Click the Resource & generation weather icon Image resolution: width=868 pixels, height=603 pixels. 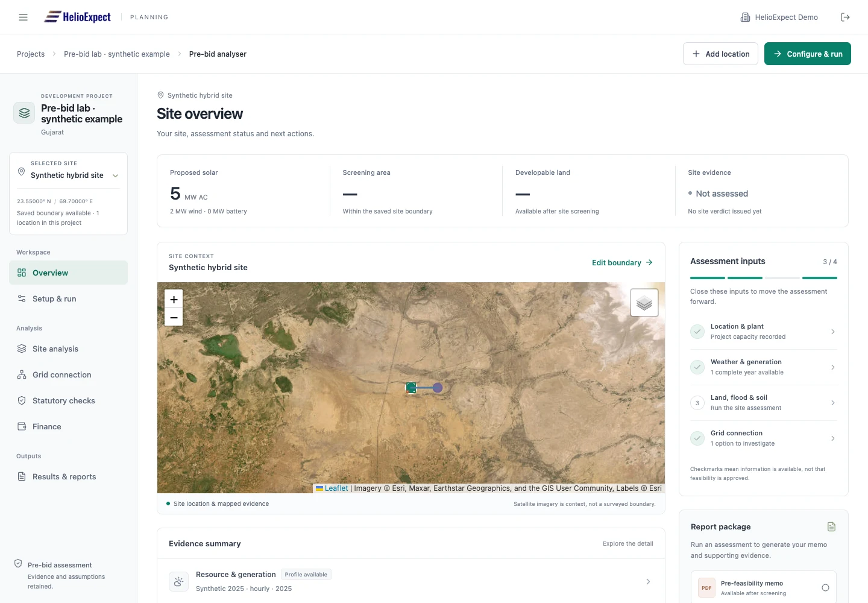click(178, 582)
